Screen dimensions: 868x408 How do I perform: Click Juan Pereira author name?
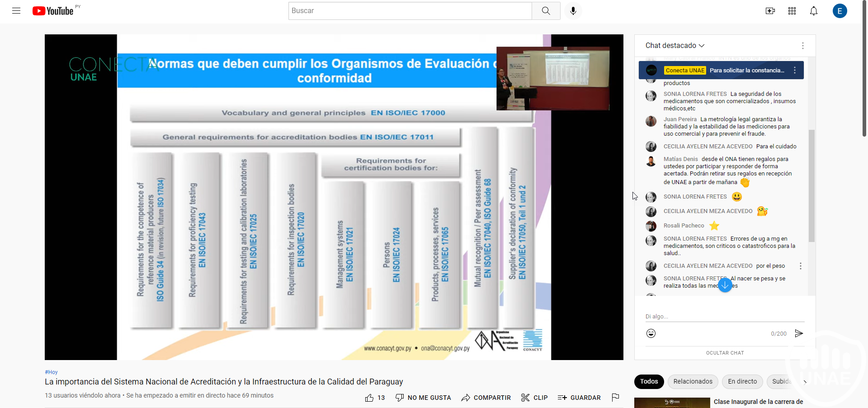click(x=680, y=119)
